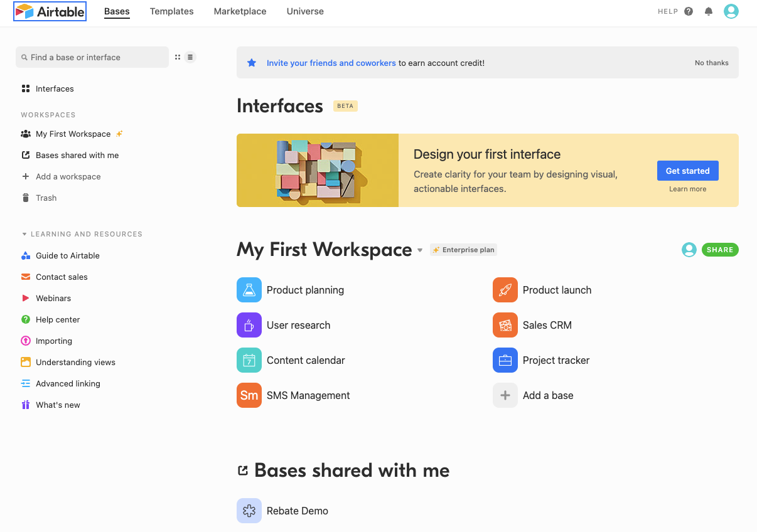Click workspace collaborator avatar next to Share

coord(689,250)
